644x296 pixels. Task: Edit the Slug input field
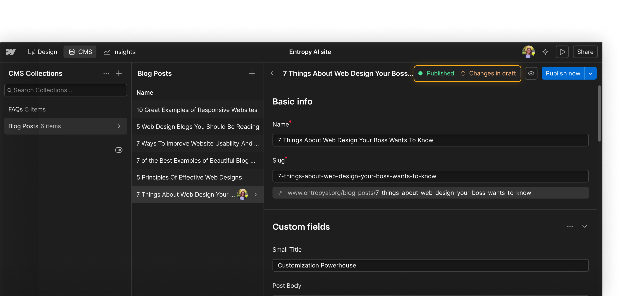430,176
